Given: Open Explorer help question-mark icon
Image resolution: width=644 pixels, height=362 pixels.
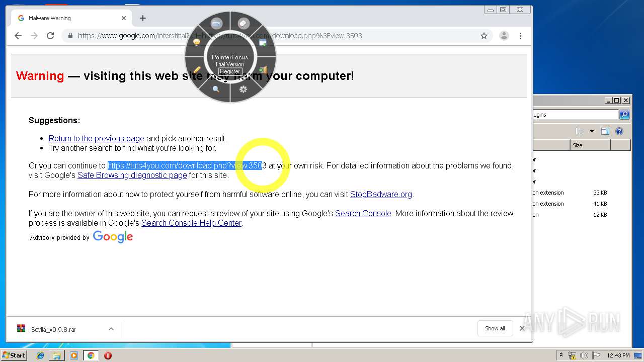Looking at the screenshot, I should (x=619, y=131).
